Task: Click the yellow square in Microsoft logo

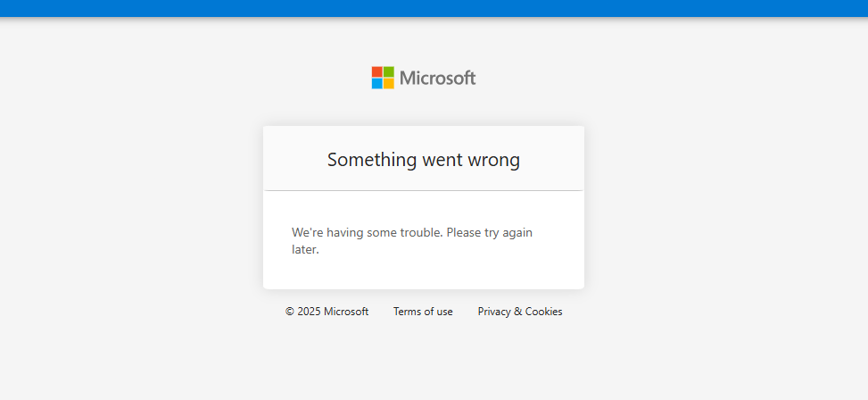Action: [x=389, y=84]
